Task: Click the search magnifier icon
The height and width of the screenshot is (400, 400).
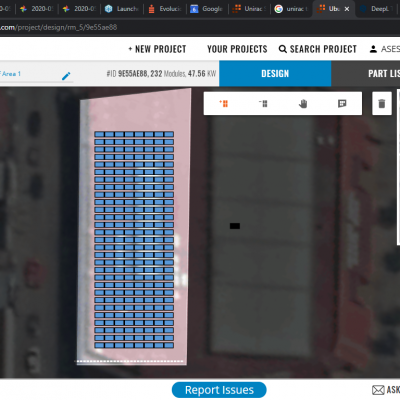Action: pyautogui.click(x=283, y=49)
